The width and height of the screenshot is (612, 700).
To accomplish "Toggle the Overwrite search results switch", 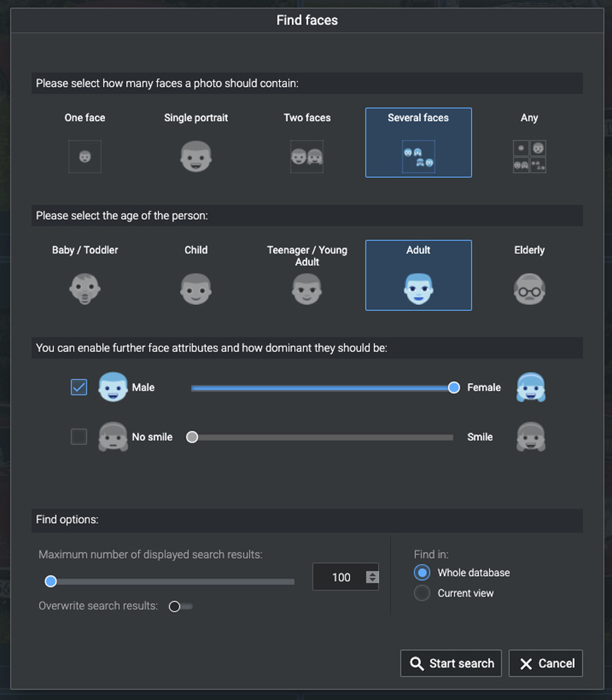I will 180,606.
